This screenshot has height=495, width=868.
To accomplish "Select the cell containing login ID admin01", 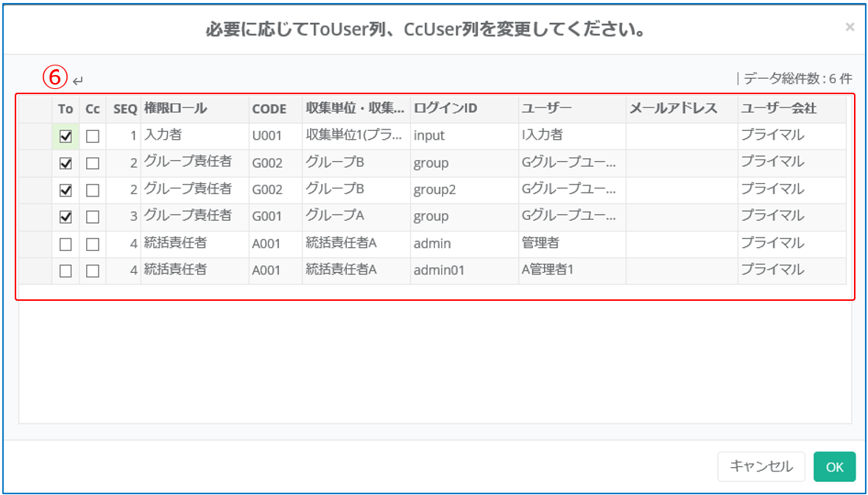I will click(439, 271).
